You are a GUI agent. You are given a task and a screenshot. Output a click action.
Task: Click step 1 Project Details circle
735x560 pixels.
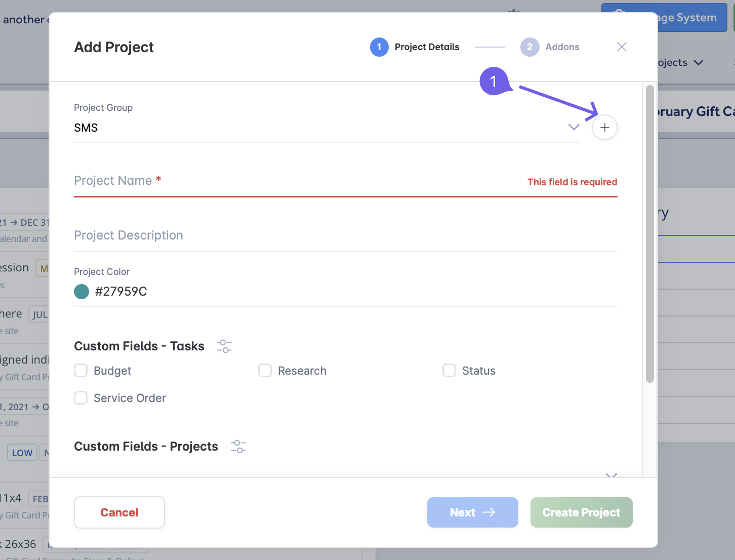point(379,47)
